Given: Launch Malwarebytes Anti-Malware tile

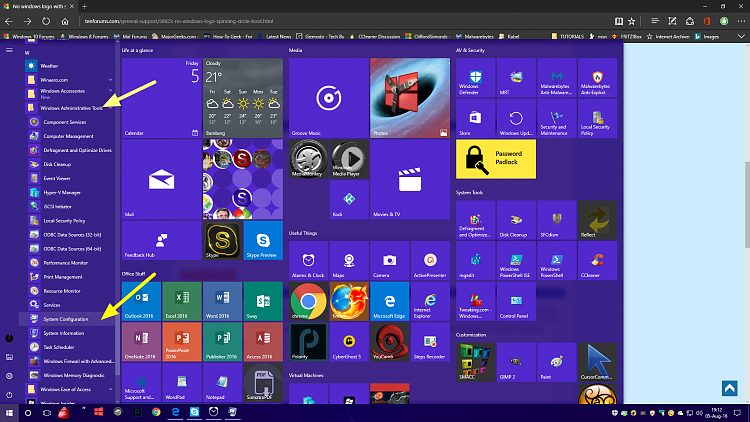Looking at the screenshot, I should [557, 78].
